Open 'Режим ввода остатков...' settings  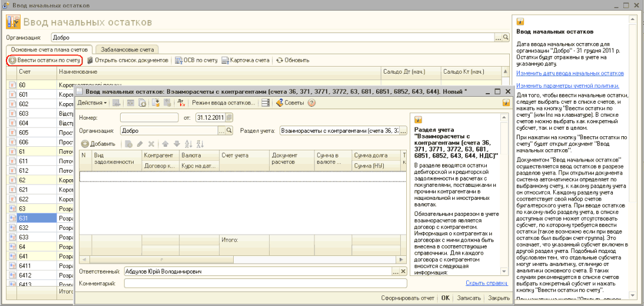224,103
